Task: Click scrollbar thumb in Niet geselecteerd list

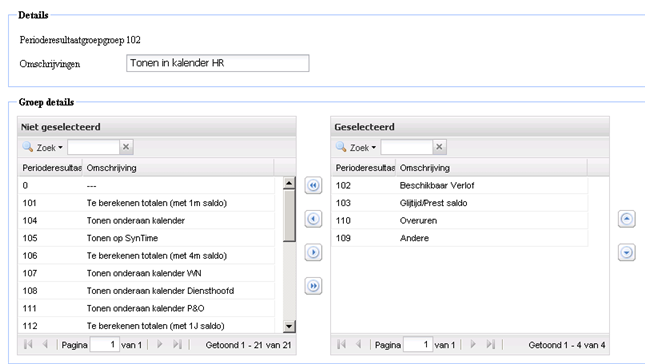Action: (x=289, y=216)
